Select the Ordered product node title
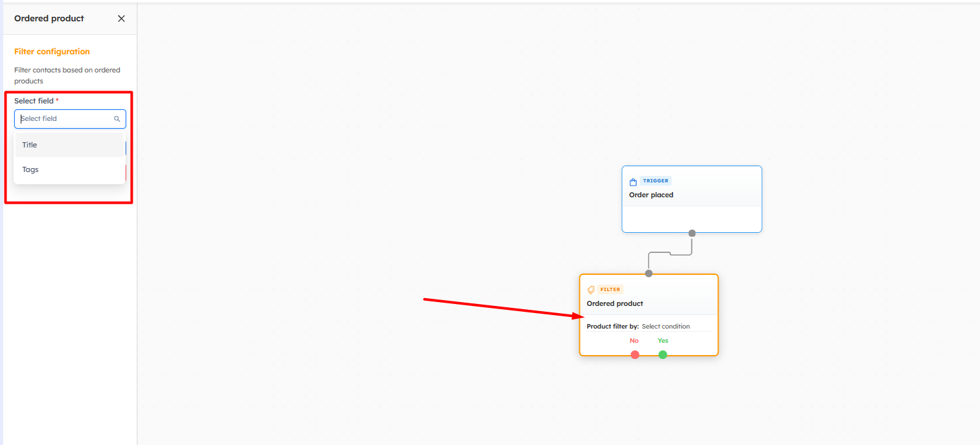 click(614, 303)
